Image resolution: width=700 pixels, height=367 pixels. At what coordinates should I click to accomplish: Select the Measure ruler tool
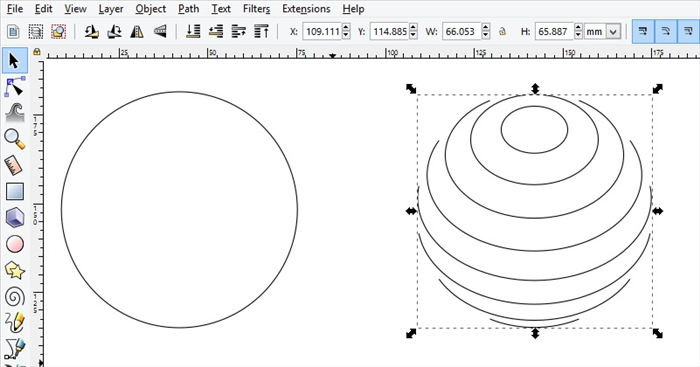point(14,165)
